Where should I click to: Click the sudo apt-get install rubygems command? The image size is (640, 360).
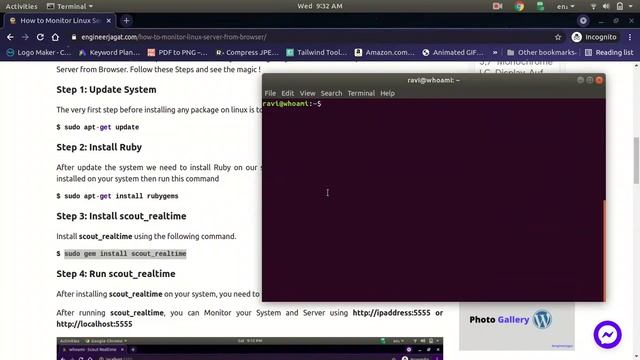coord(121,196)
